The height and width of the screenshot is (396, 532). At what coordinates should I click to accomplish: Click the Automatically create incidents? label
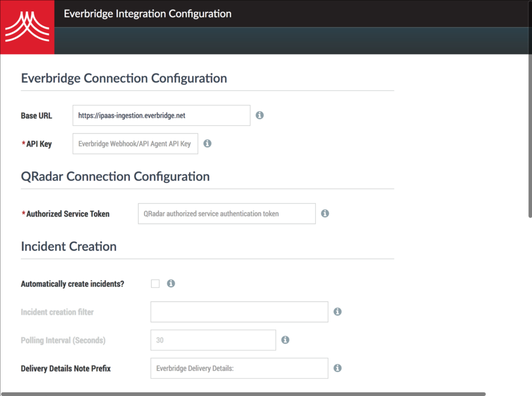(73, 284)
